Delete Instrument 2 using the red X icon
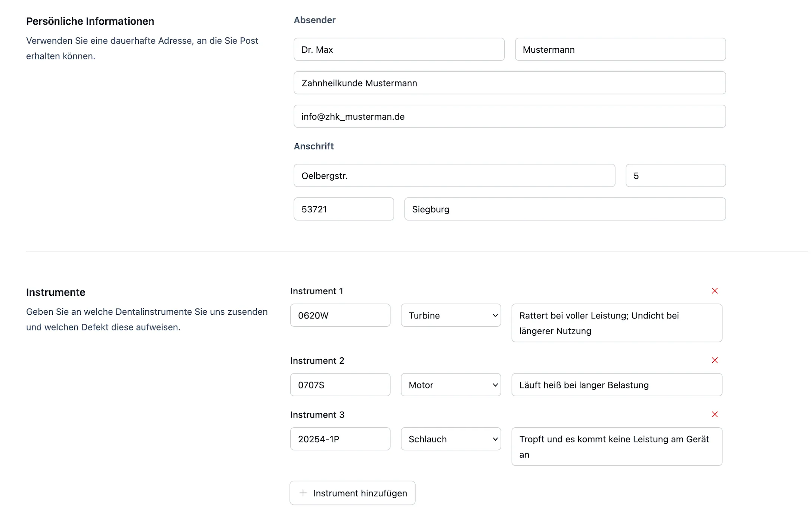The width and height of the screenshot is (812, 508). point(715,360)
